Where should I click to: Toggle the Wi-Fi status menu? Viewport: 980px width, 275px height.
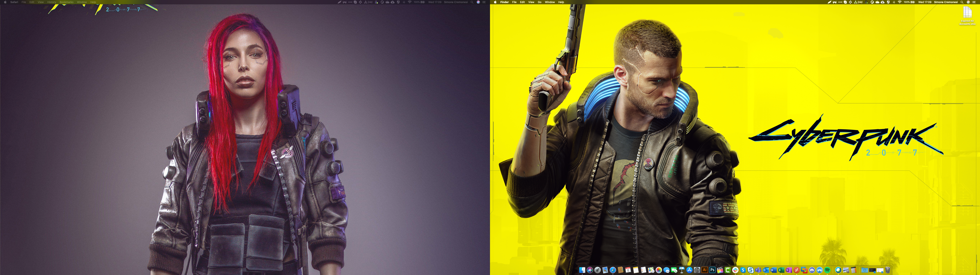(x=900, y=2)
